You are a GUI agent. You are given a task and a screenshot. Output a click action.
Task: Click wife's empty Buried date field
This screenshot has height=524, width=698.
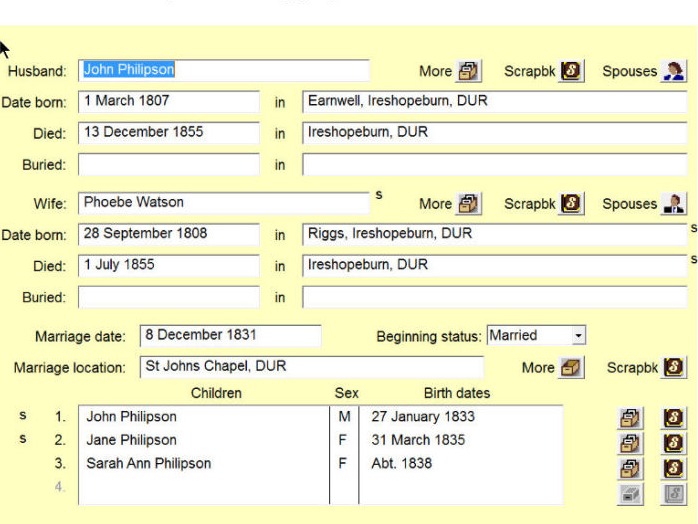tap(169, 297)
